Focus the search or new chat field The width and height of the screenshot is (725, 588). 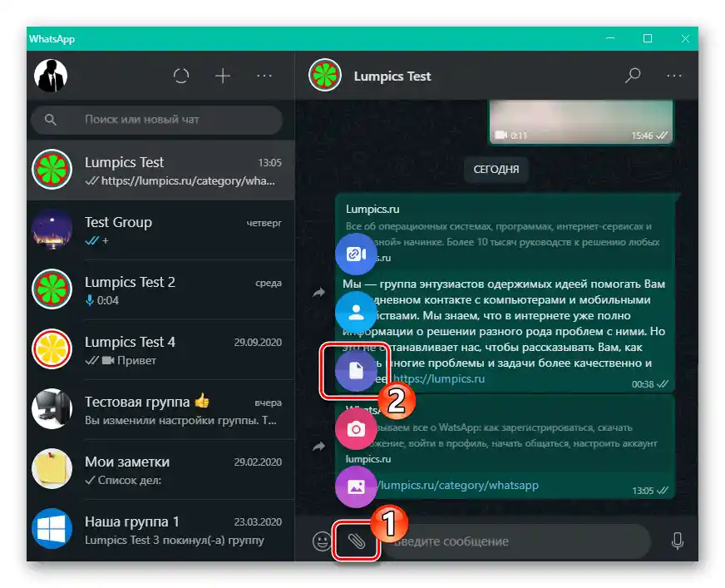tap(157, 120)
